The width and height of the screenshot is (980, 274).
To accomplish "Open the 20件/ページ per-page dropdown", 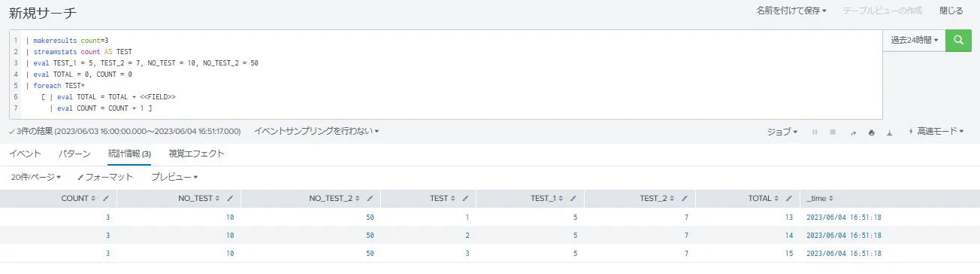I will pos(36,177).
